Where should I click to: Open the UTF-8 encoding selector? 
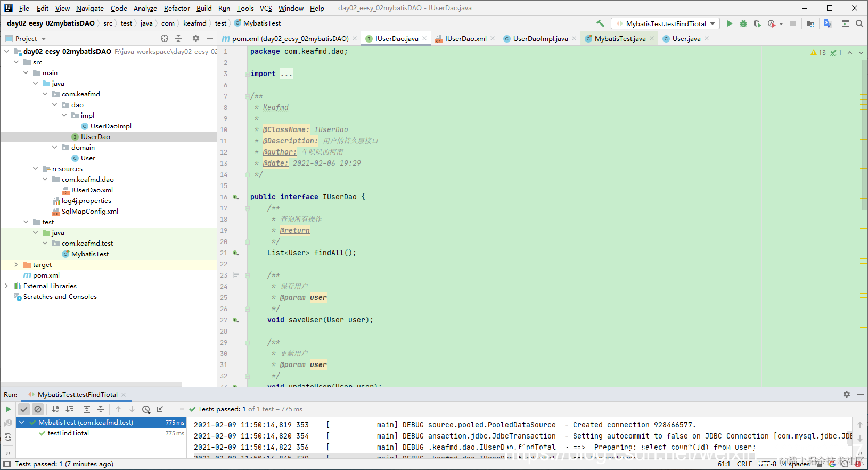(767, 464)
